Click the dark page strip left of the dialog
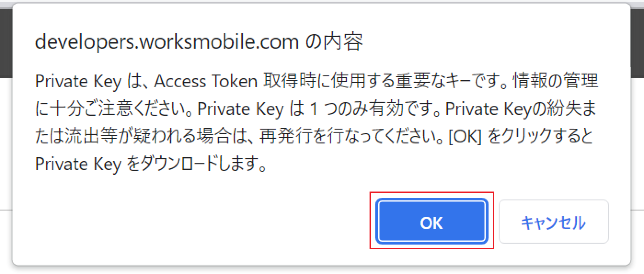The image size is (644, 274). click(x=6, y=43)
